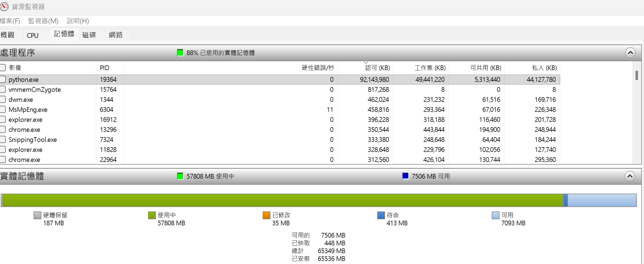
Task: Select the MsMpEng.exe process name
Action: (x=28, y=110)
